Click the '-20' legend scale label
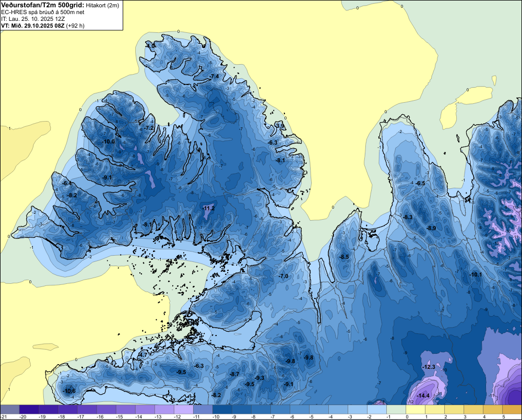Viewport: 522px width, 420px height. point(22,417)
